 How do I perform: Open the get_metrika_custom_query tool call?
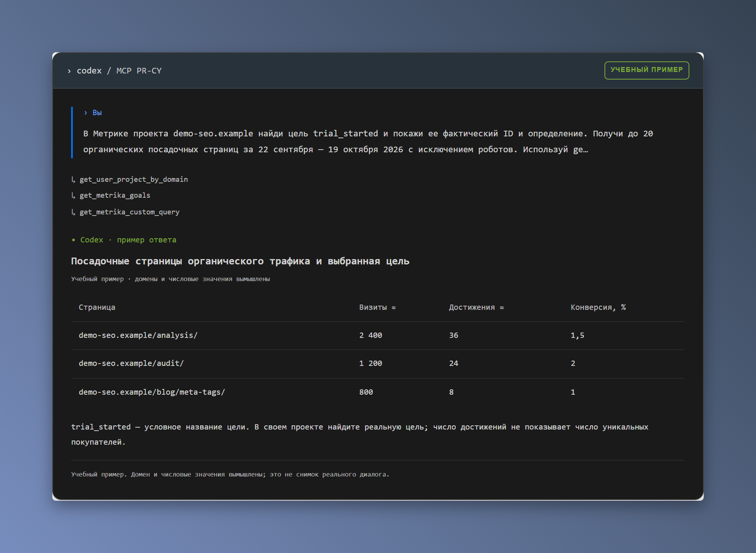point(130,212)
